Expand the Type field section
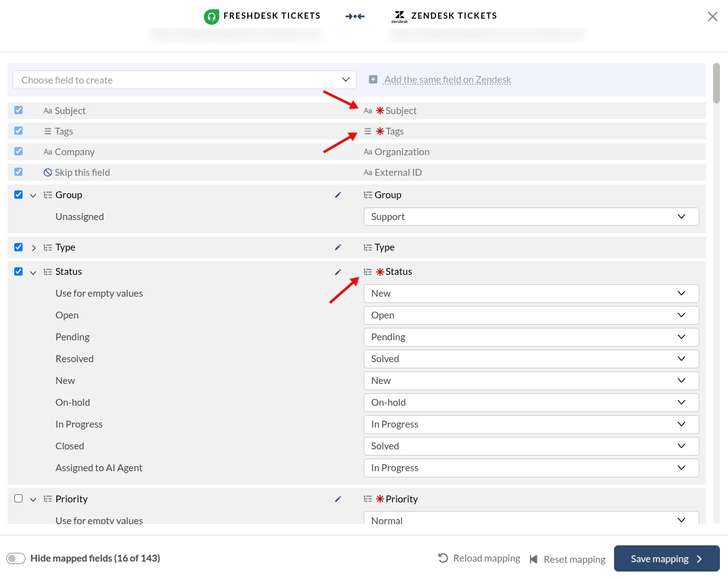 [34, 247]
